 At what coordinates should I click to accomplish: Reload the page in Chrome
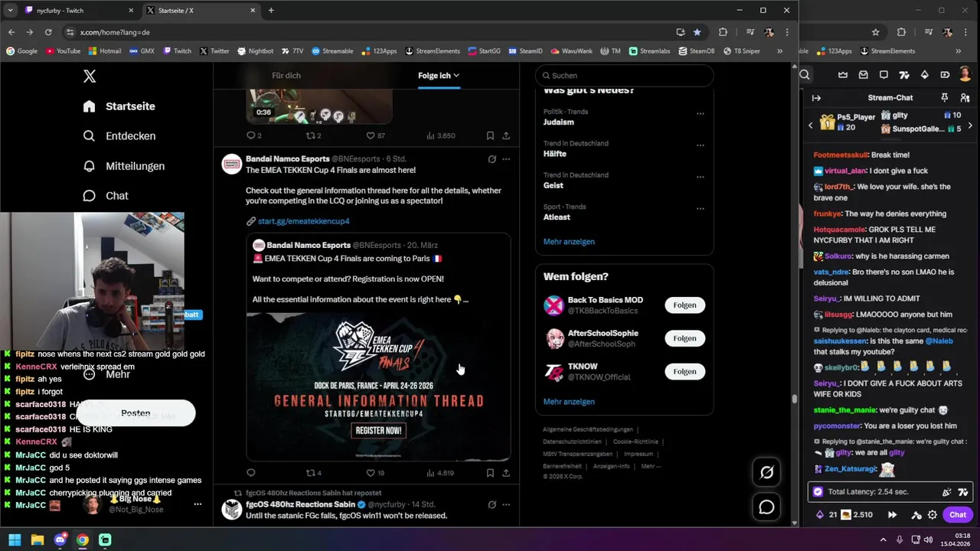(48, 32)
